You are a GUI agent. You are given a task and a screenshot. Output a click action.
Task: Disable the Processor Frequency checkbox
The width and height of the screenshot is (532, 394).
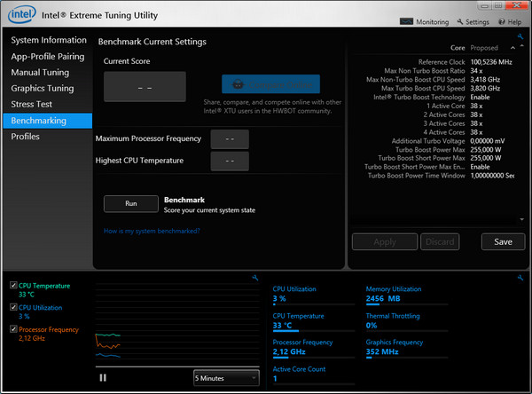click(x=12, y=329)
